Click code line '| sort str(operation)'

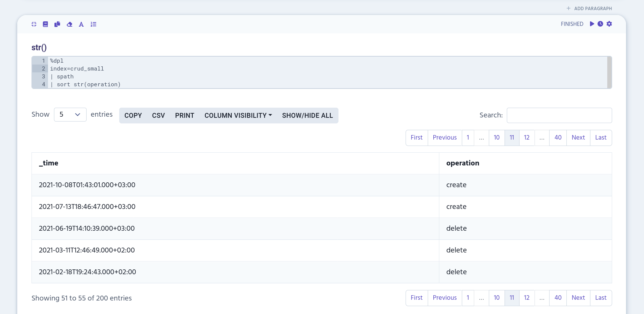point(85,84)
